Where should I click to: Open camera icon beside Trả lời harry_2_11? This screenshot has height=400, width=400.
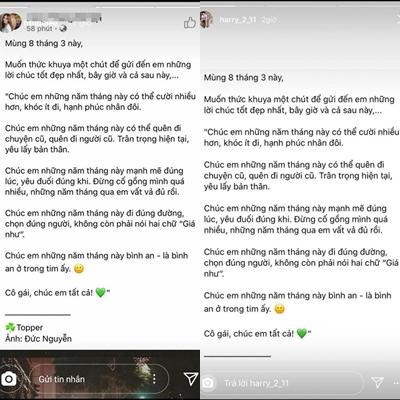(x=208, y=383)
